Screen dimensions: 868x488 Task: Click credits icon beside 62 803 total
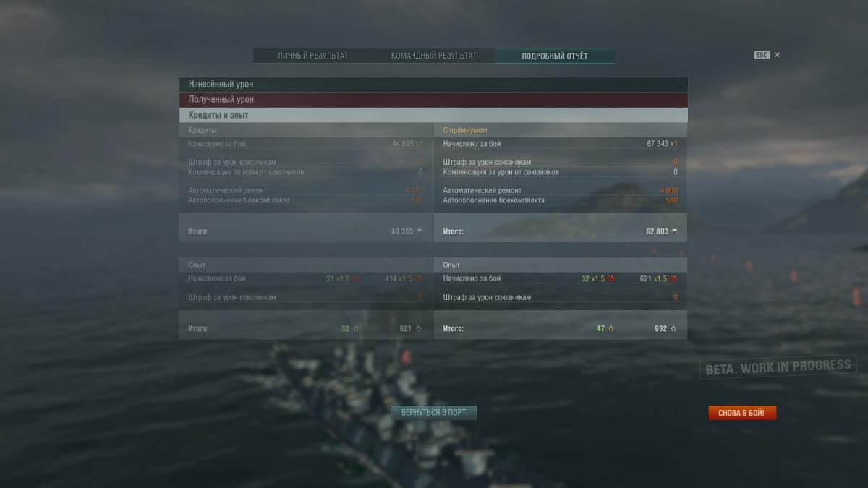pos(674,232)
